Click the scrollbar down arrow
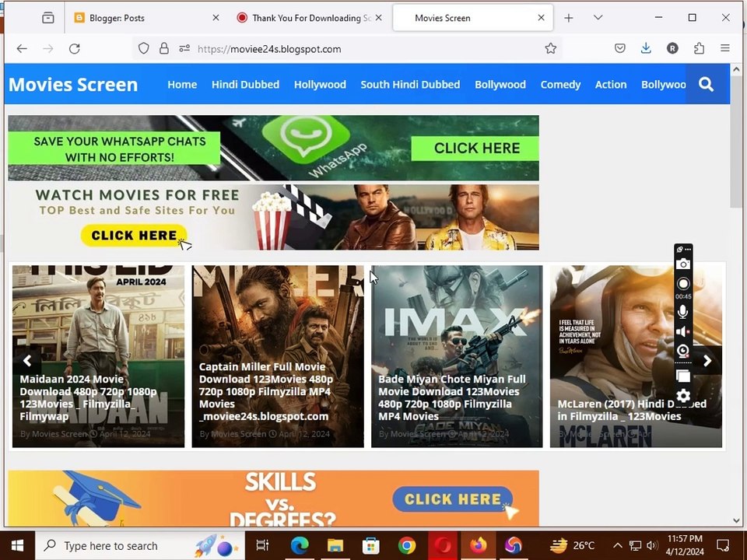This screenshot has width=747, height=560. pos(736,520)
